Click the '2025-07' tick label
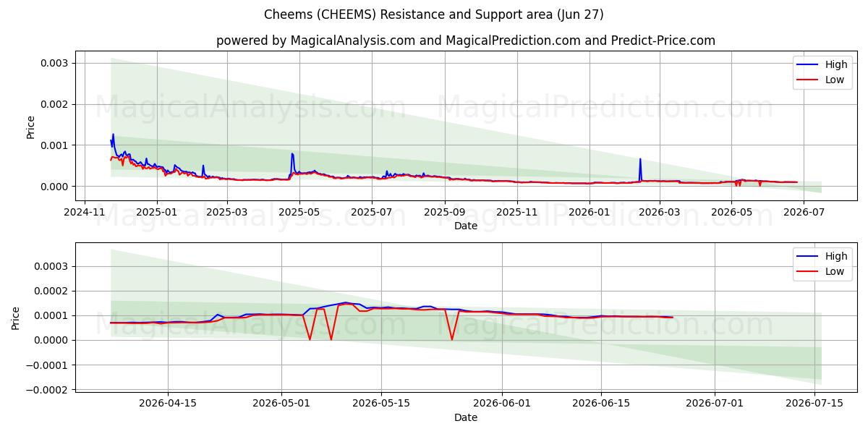The height and width of the screenshot is (434, 868). (x=372, y=212)
